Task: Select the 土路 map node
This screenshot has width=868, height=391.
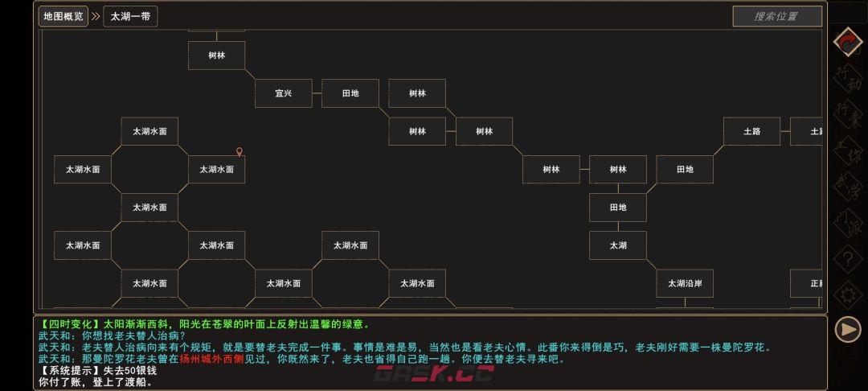Action: (751, 131)
